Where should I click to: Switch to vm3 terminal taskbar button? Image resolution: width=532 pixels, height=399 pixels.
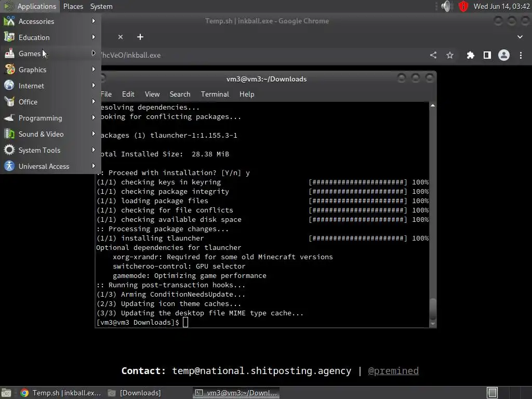[236, 393]
